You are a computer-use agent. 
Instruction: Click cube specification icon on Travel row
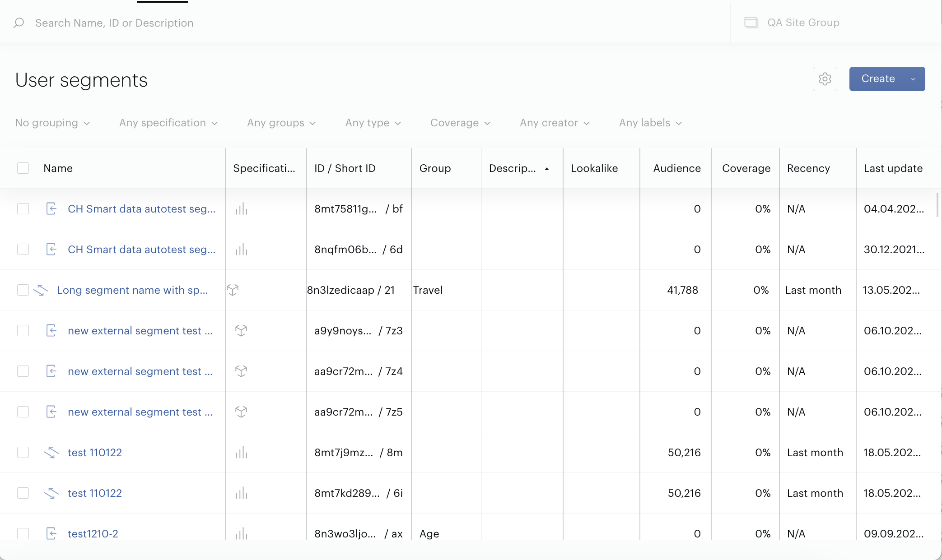[x=233, y=290]
